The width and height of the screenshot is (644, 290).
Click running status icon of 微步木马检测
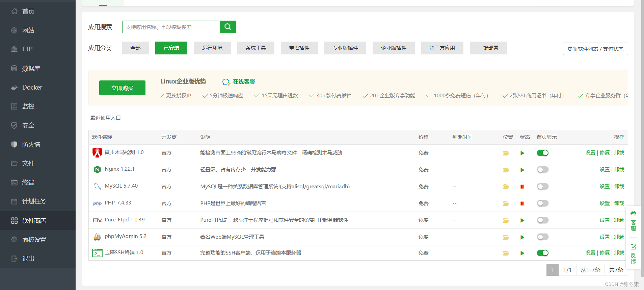click(522, 153)
